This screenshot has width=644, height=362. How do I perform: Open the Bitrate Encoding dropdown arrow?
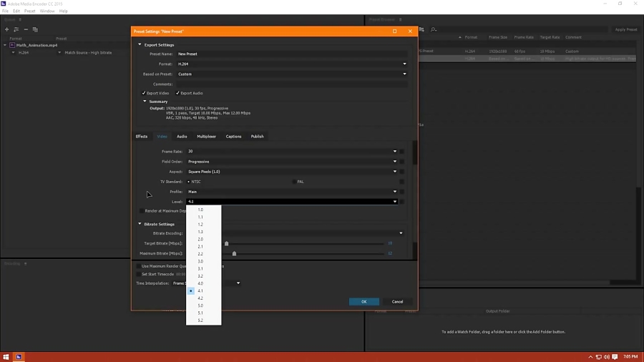pos(401,233)
